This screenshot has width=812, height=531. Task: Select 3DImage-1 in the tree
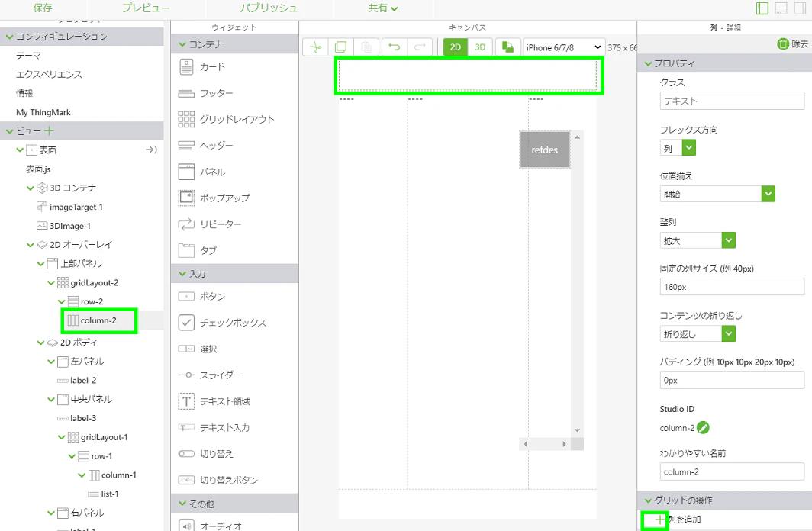(x=70, y=226)
